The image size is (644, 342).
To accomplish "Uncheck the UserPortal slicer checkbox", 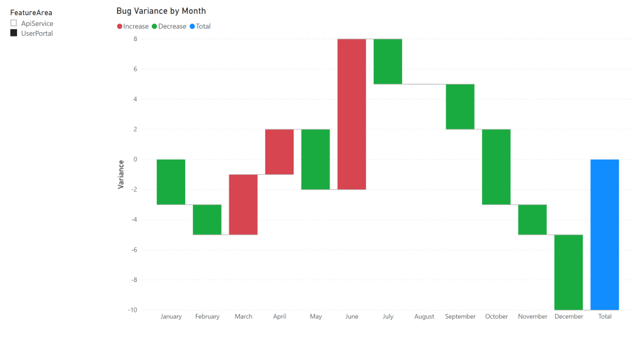I will (14, 33).
